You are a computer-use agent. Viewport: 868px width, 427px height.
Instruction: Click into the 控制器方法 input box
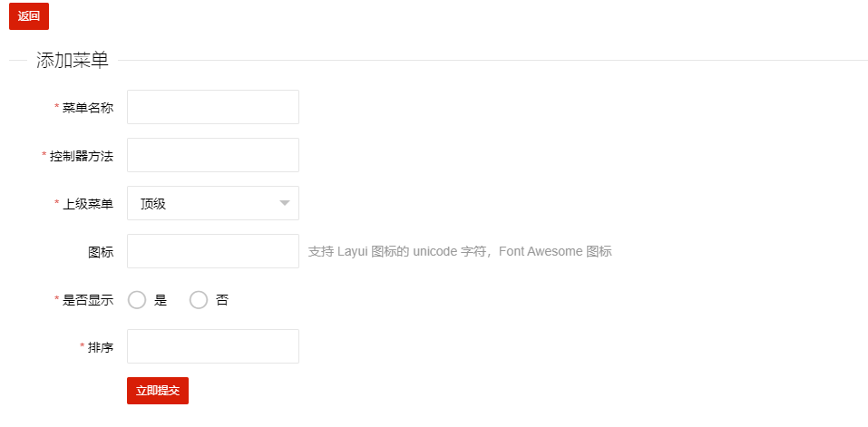point(213,155)
